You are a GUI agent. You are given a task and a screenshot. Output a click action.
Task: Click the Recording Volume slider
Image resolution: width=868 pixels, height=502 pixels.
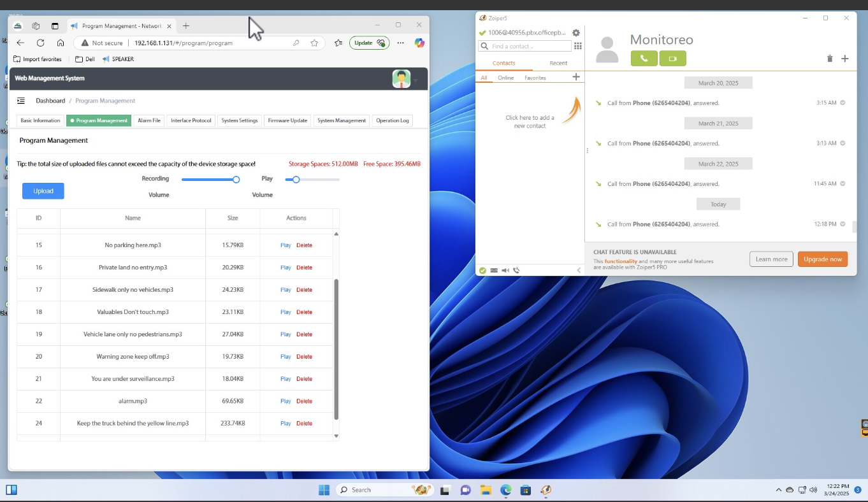pyautogui.click(x=210, y=180)
